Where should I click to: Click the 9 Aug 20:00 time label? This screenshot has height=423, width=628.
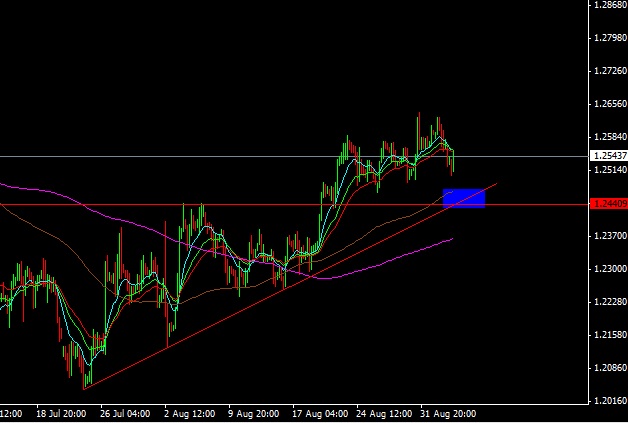click(255, 413)
